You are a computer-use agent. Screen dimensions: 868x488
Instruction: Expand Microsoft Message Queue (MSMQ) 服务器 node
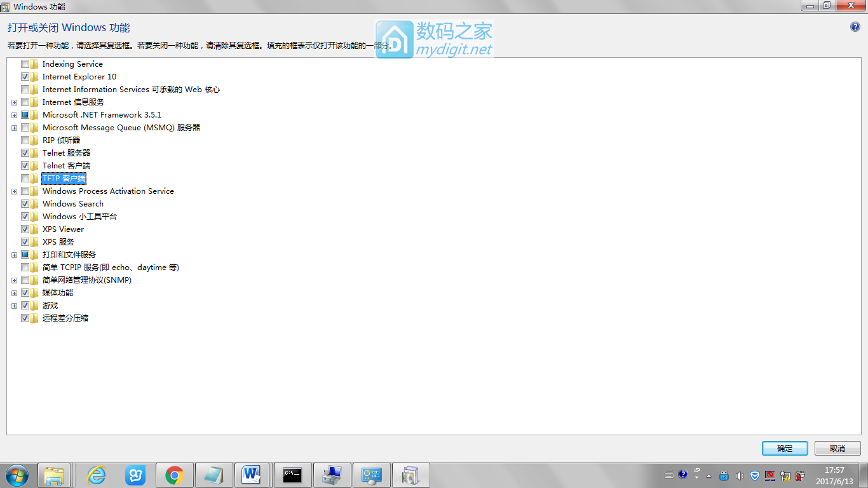14,128
